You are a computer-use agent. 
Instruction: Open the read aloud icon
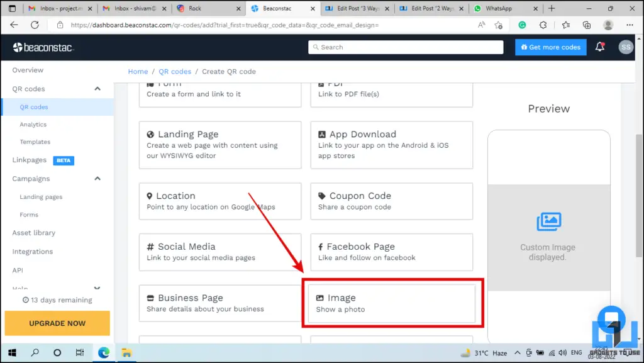pyautogui.click(x=481, y=25)
